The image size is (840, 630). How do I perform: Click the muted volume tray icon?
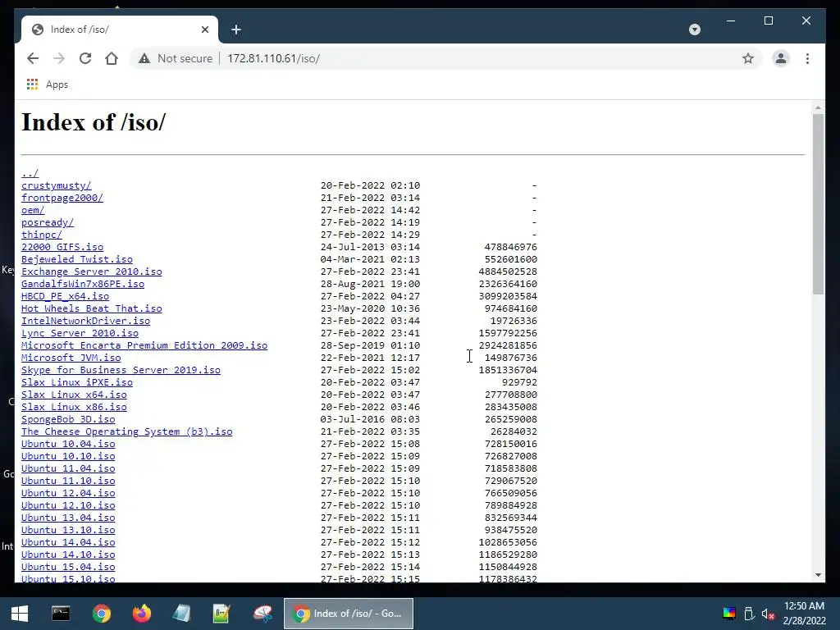point(768,614)
